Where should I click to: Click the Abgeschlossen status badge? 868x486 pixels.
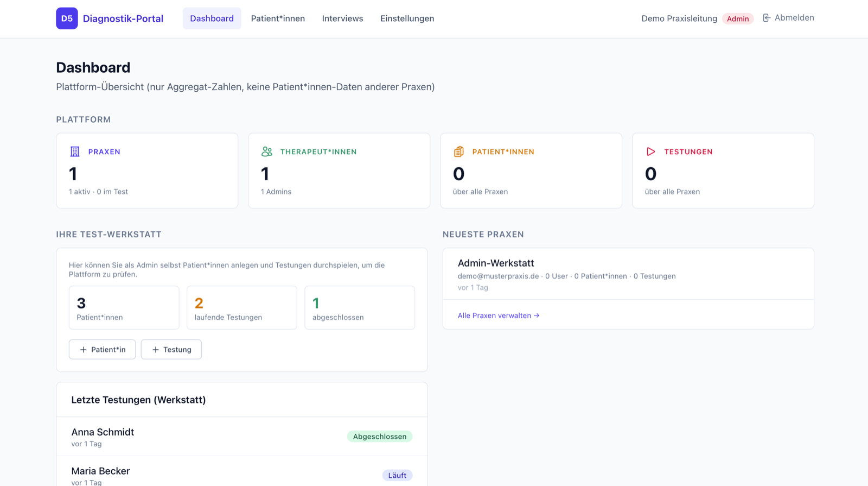pos(380,437)
